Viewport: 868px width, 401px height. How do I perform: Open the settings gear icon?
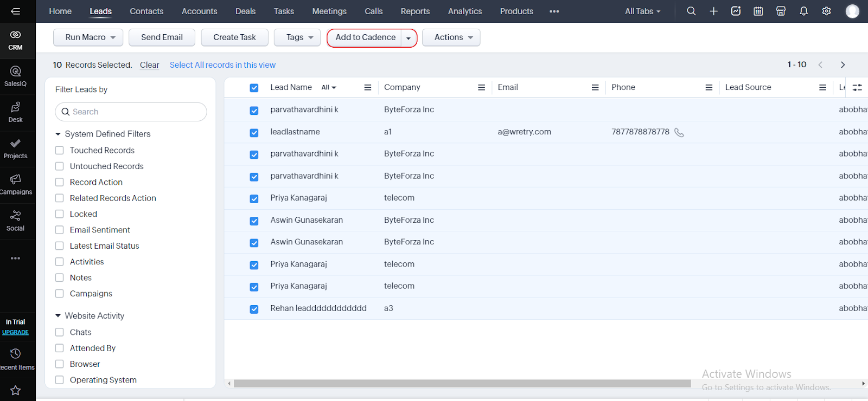pos(826,11)
